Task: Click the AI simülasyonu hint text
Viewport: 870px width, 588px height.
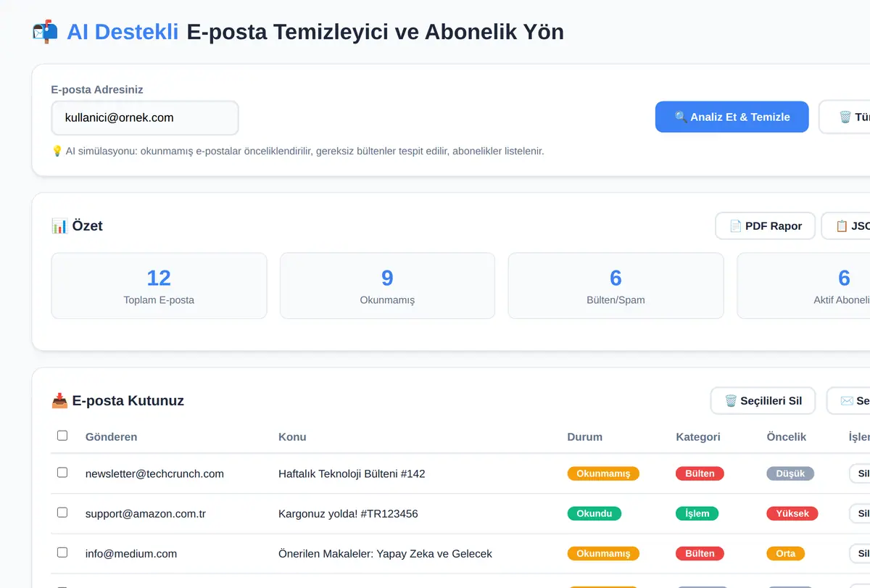Action: click(297, 151)
